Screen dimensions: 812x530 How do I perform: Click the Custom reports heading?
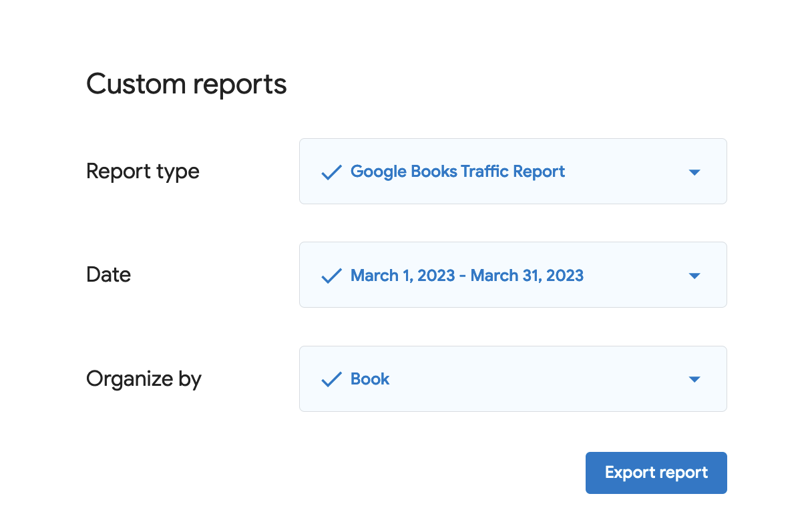(186, 85)
